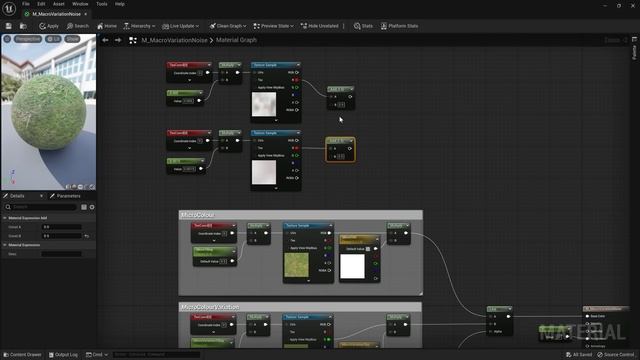Open the Hierarchy dropdown
This screenshot has width=640, height=360.
139,26
